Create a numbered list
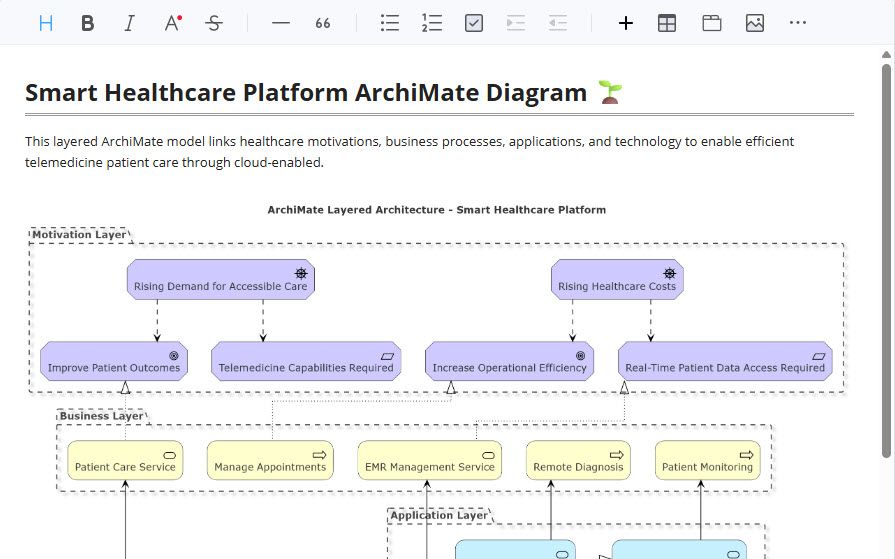The width and height of the screenshot is (895, 559). [432, 23]
